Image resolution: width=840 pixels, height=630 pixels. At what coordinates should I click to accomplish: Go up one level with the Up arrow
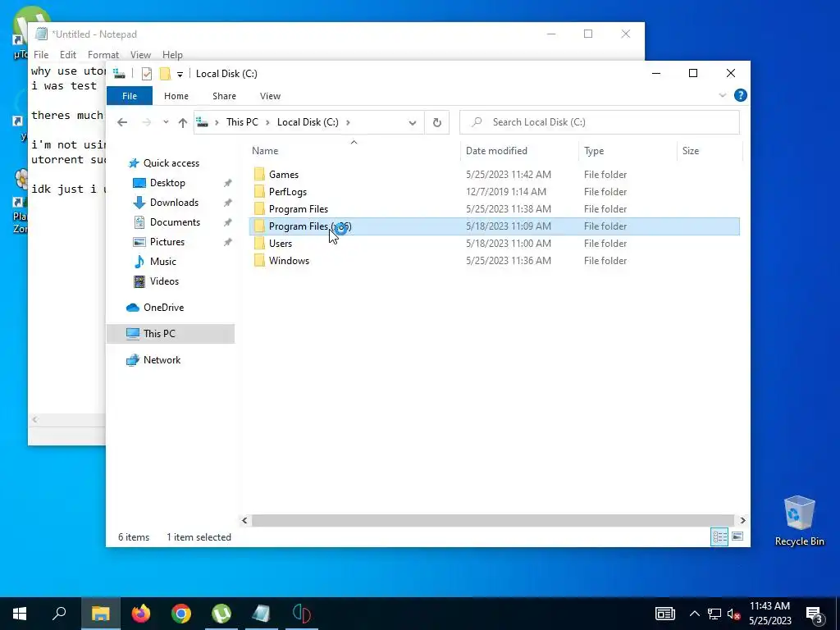(183, 122)
